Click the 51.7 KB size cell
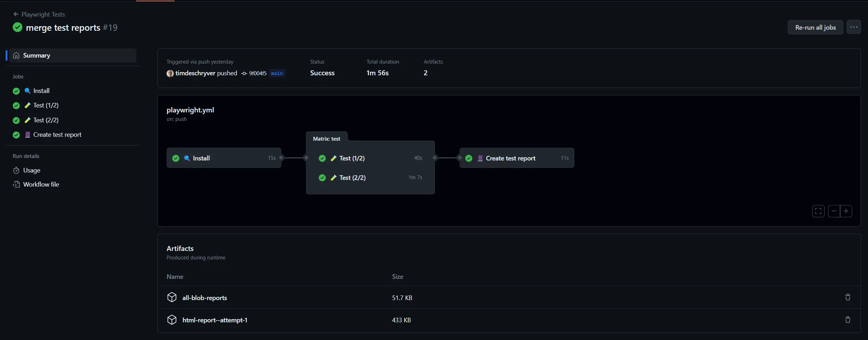Screen dimensions: 868x340 pyautogui.click(x=402, y=298)
